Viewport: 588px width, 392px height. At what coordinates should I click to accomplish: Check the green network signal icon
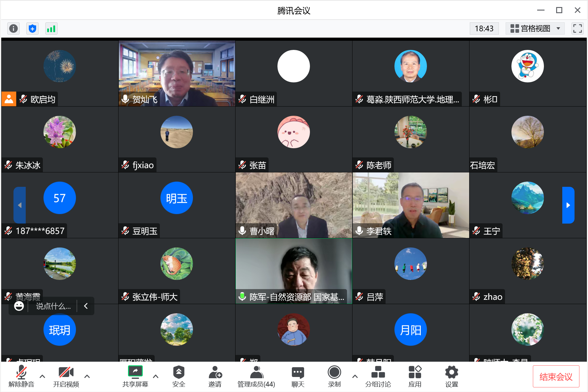pyautogui.click(x=51, y=29)
